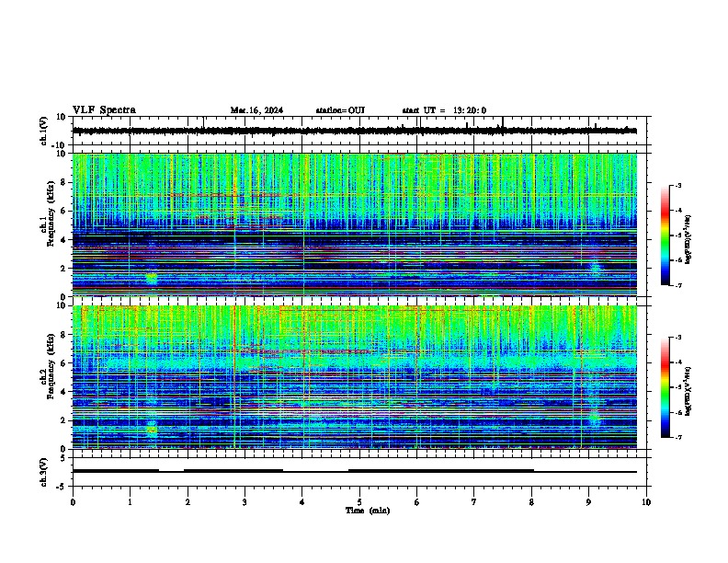Click the "station=OUI" header label
The width and height of the screenshot is (728, 563).
tap(340, 110)
